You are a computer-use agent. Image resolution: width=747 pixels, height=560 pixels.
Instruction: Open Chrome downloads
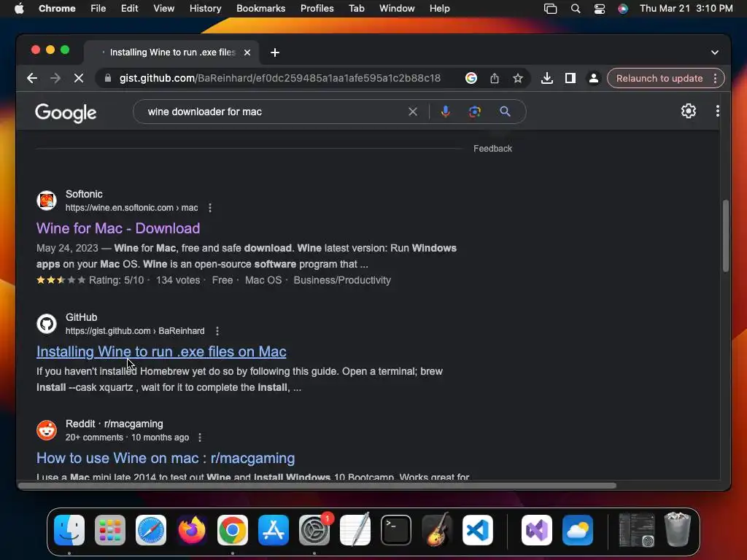(x=547, y=78)
